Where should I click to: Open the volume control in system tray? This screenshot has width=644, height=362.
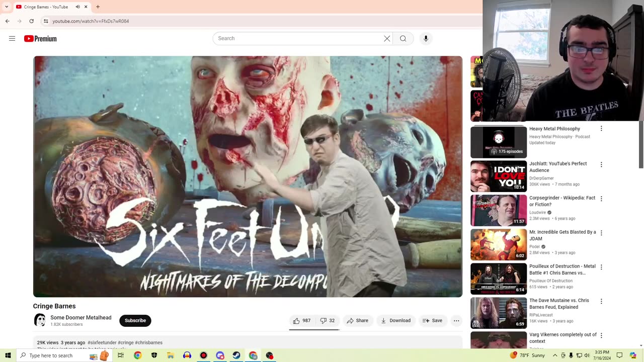coord(588,355)
